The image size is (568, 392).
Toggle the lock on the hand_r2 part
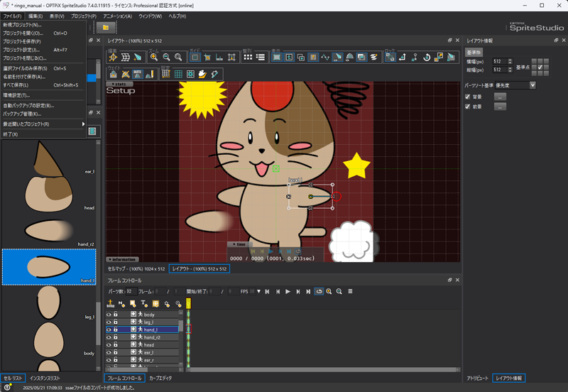tap(116, 337)
